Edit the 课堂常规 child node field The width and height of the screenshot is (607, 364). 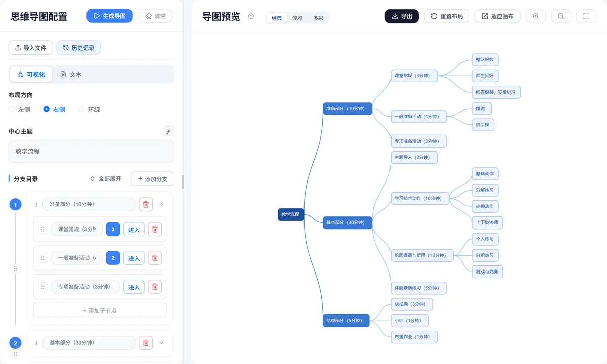tap(77, 229)
